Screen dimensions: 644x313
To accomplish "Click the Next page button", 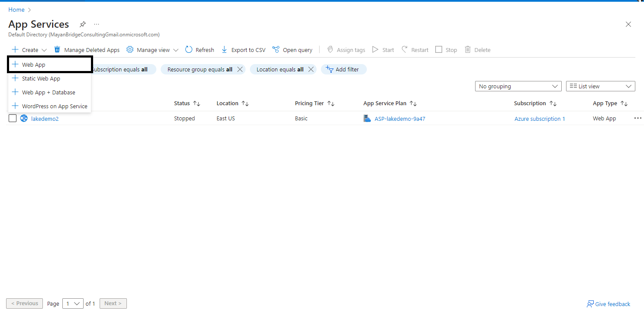I will (x=113, y=303).
